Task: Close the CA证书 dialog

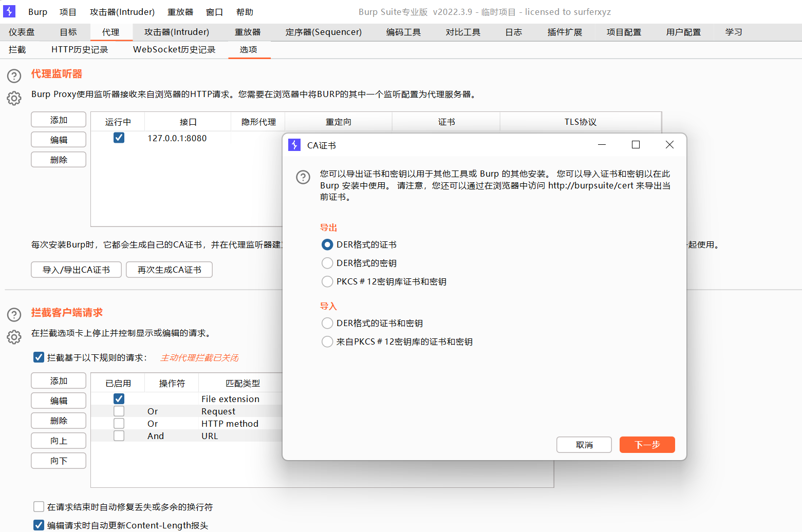Action: pos(669,145)
